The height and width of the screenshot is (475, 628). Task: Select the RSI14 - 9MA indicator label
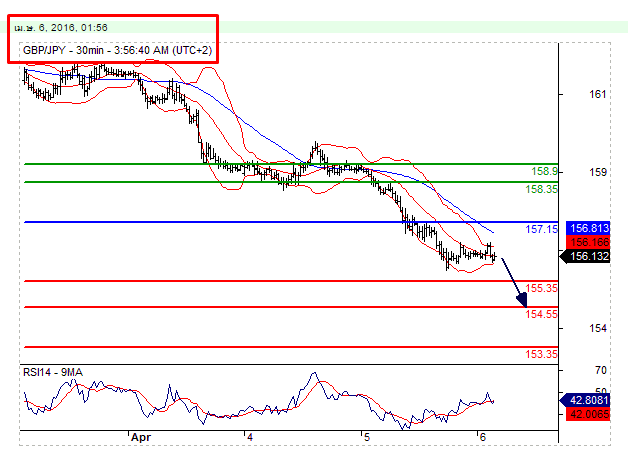[x=53, y=372]
